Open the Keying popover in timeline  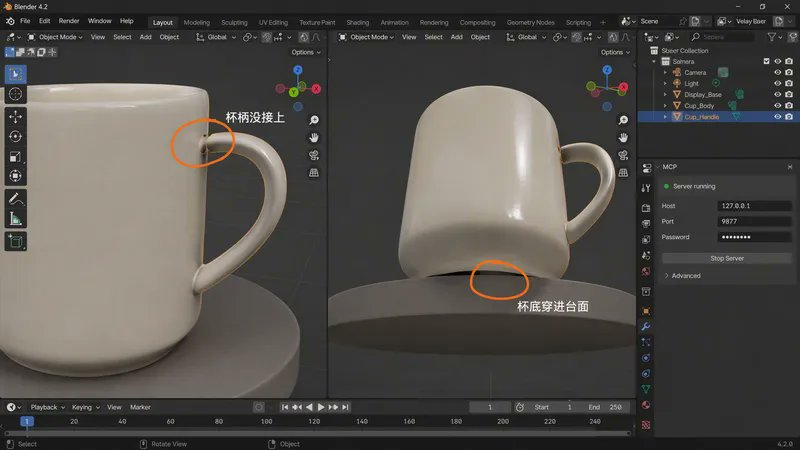[x=86, y=407]
